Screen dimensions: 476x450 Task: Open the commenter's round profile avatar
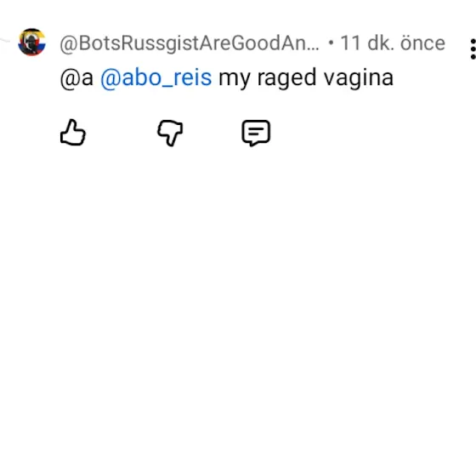(x=32, y=43)
